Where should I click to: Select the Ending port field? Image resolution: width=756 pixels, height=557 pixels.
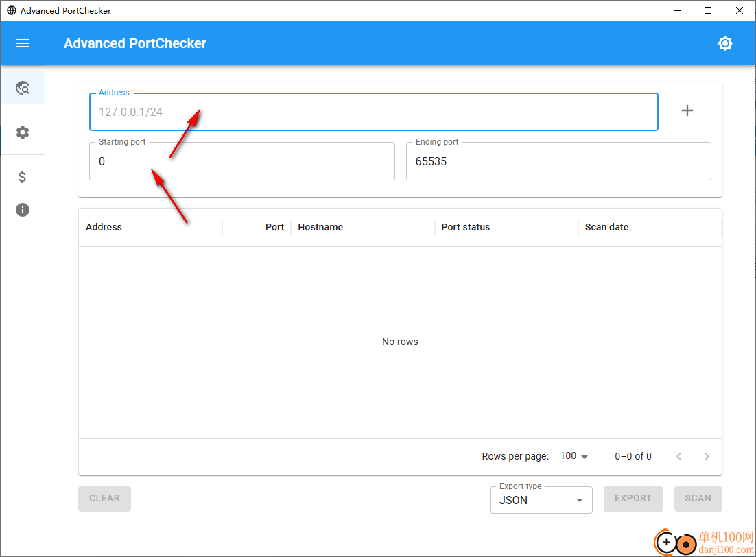[x=558, y=161]
